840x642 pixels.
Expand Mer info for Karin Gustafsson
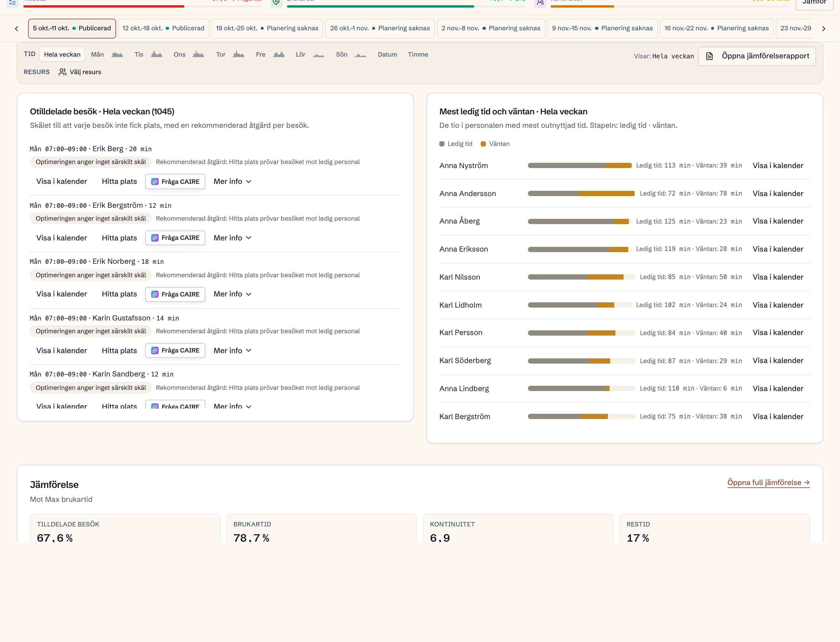tap(232, 350)
